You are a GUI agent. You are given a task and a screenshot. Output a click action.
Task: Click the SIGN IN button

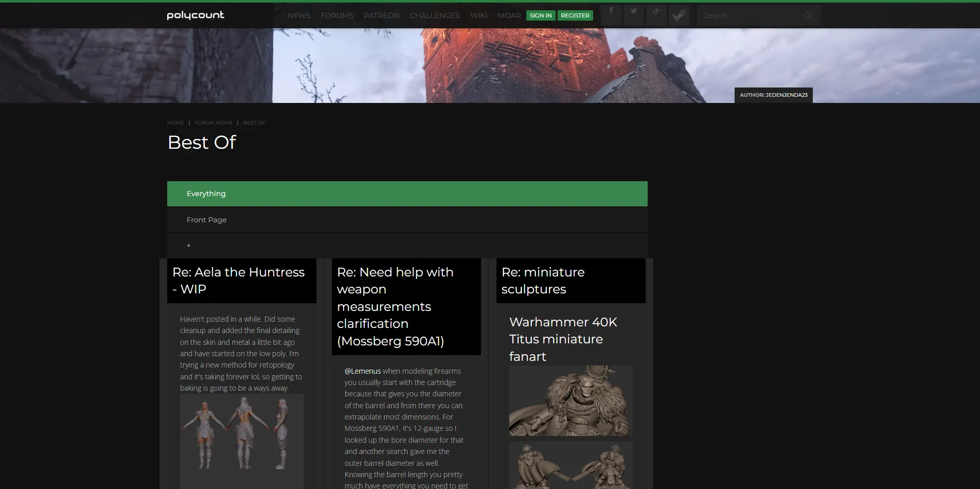541,15
